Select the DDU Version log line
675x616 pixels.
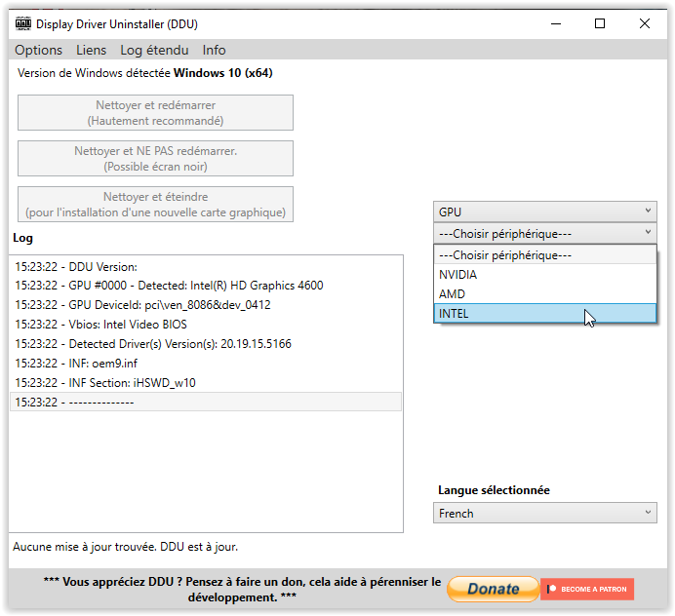pos(206,267)
